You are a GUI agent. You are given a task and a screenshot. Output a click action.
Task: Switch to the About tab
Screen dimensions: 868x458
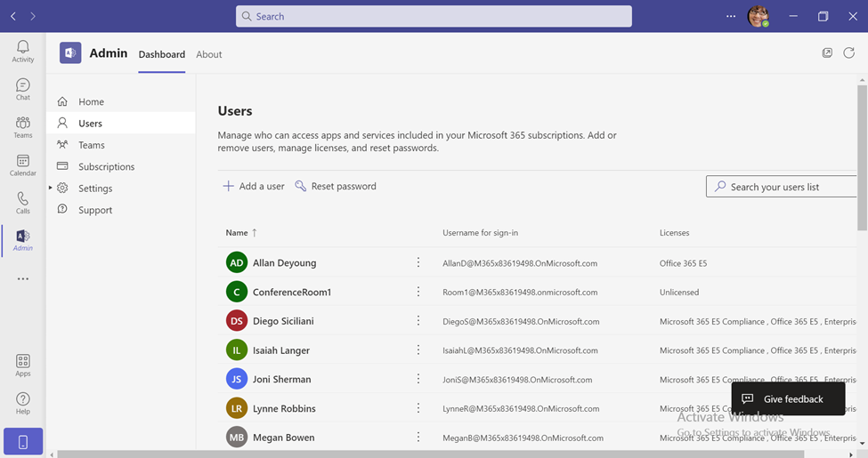(x=208, y=54)
